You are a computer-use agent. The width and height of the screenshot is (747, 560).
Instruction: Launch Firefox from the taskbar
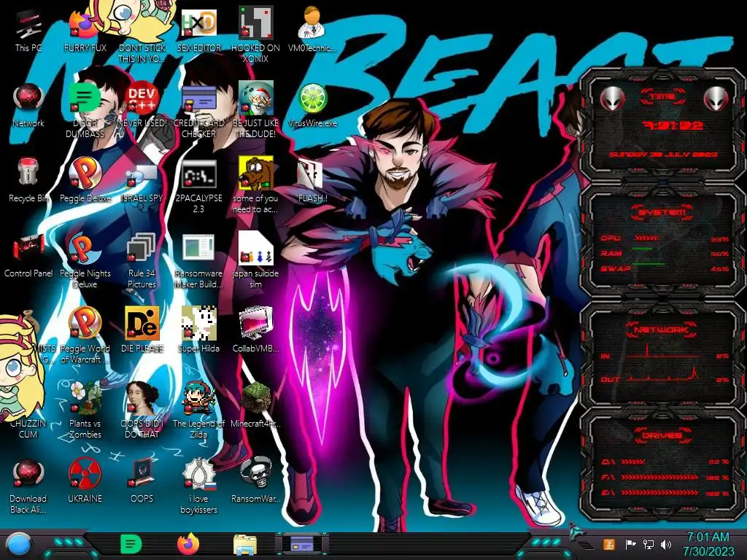coord(188,544)
